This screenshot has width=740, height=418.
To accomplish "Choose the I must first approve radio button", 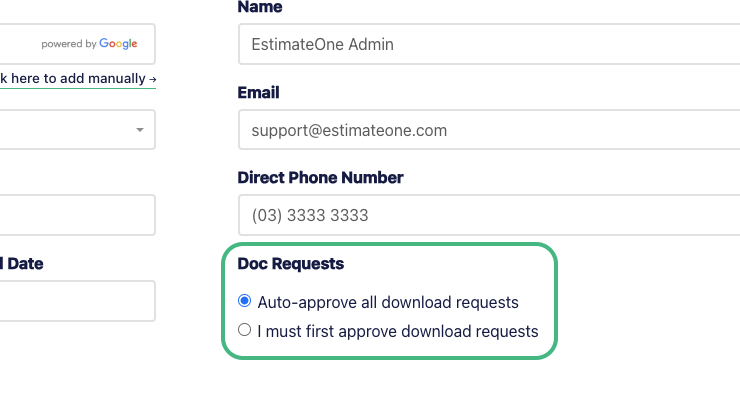I will pyautogui.click(x=244, y=330).
